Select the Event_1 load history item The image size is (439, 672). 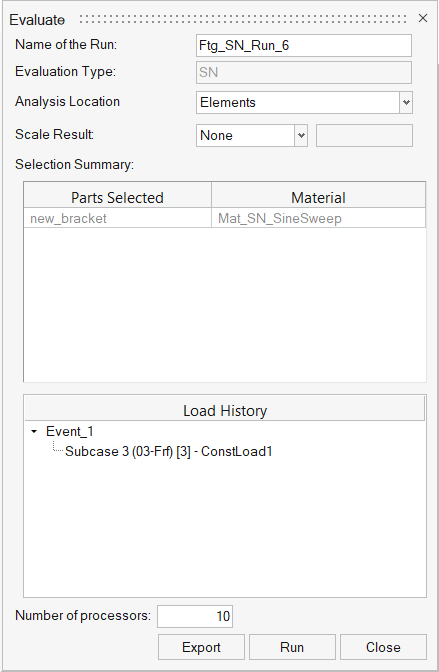coord(69,432)
